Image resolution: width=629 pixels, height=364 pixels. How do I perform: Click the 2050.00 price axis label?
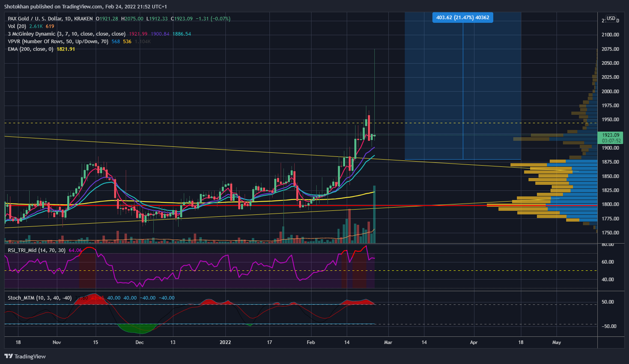click(610, 63)
